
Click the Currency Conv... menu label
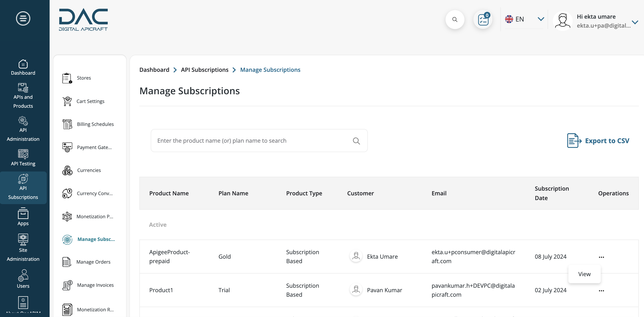[x=95, y=193]
